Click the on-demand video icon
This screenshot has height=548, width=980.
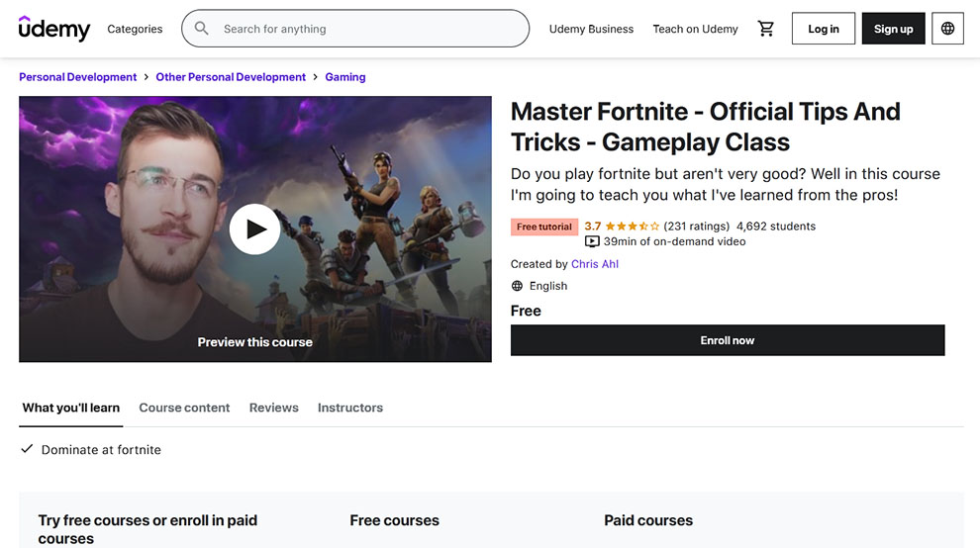coord(592,241)
